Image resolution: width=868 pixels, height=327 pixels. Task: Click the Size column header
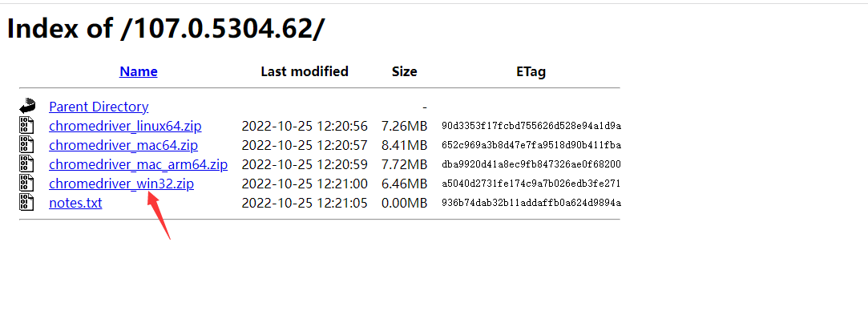pyautogui.click(x=405, y=71)
